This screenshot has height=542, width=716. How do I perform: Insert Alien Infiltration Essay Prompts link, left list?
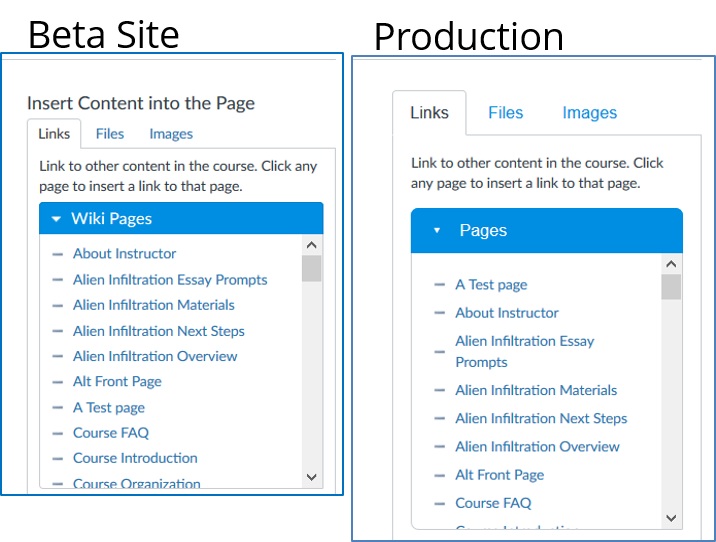tap(170, 280)
